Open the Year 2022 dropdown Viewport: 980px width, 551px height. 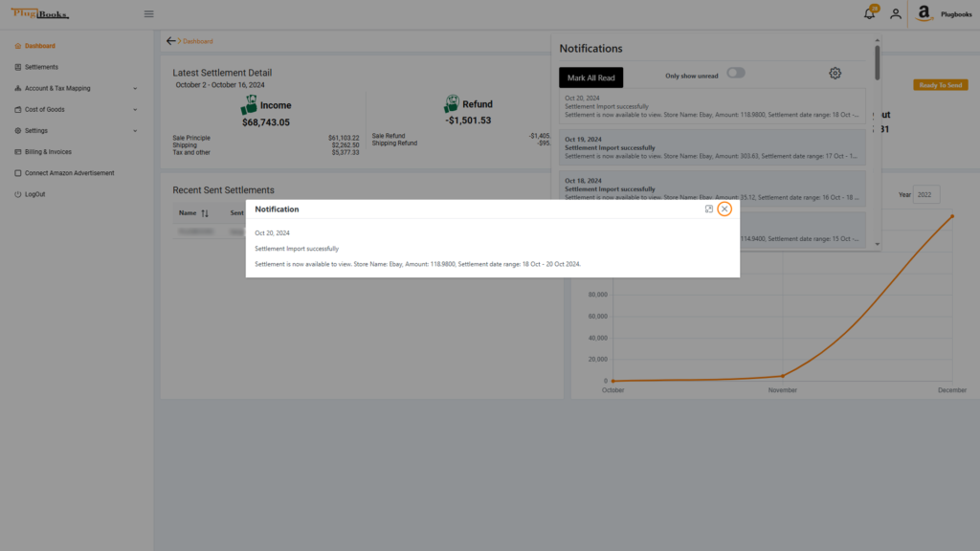(926, 195)
